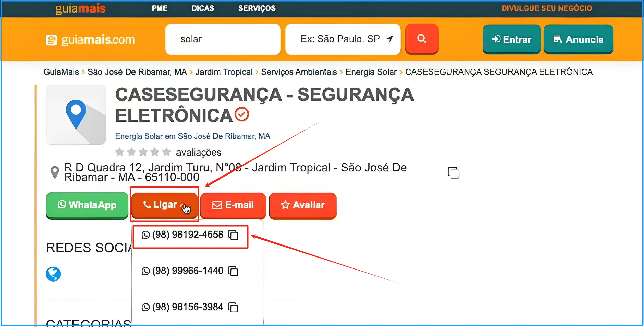Go to GuiaMais breadcrumb
Viewport: 644px width, 327px height.
tap(61, 72)
